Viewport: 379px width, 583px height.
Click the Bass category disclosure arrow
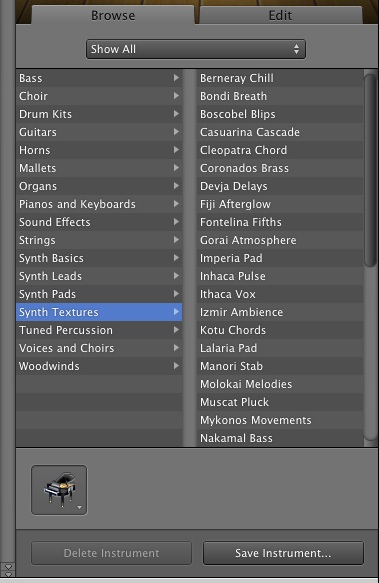[176, 78]
